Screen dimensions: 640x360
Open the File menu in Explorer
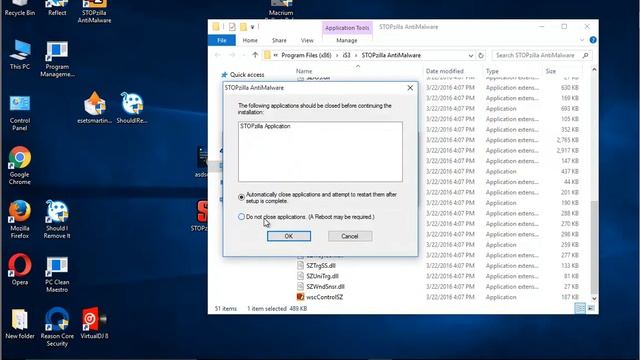[x=222, y=40]
